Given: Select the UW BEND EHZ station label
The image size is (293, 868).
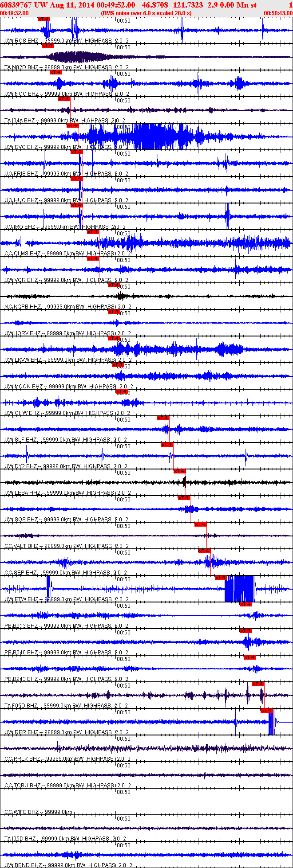Looking at the screenshot, I should click(x=24, y=865).
